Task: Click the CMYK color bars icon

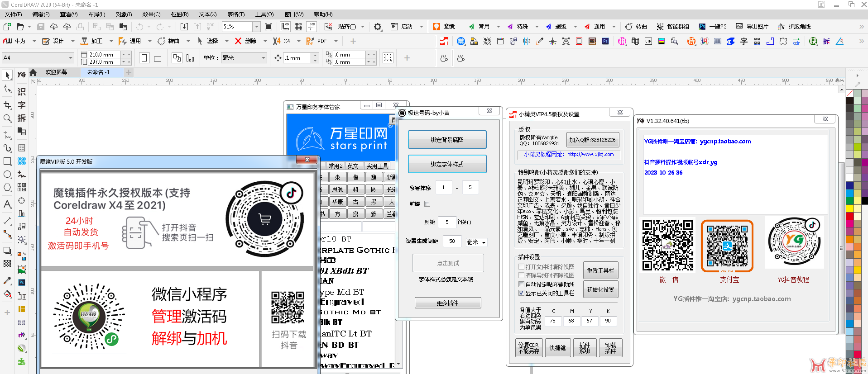Action: (x=662, y=41)
